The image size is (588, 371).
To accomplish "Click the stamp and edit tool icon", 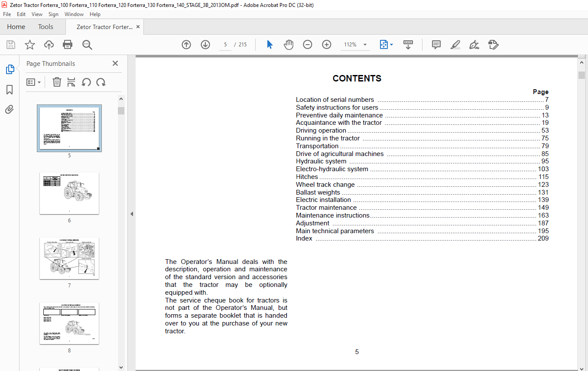I will [x=494, y=45].
